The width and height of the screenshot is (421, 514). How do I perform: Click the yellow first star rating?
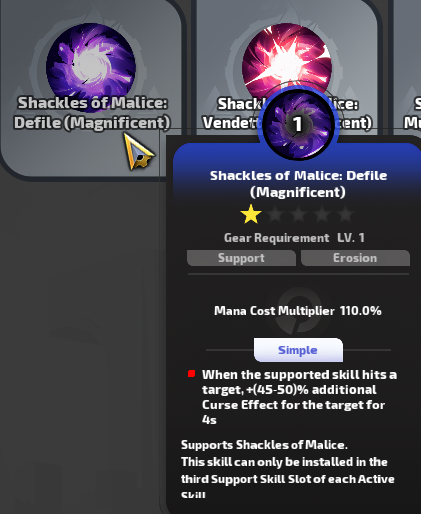click(x=251, y=214)
